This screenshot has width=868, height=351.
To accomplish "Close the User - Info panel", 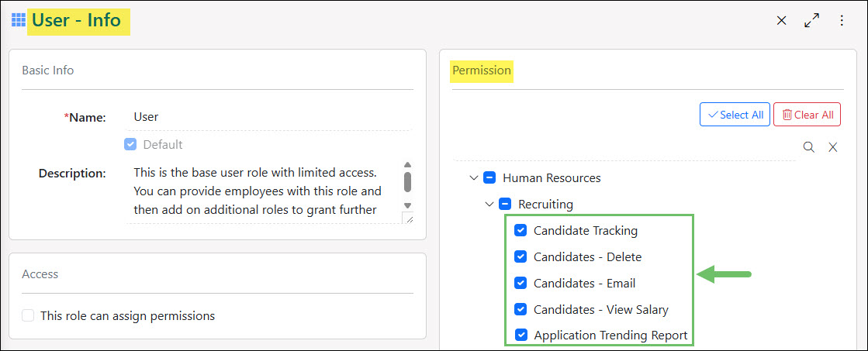I will click(x=781, y=21).
